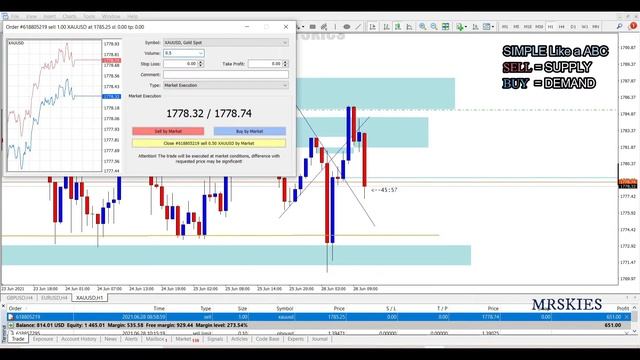Screen dimensions: 640x360
Task: Switch chart to MN timeframe
Action: pyautogui.click(x=596, y=27)
